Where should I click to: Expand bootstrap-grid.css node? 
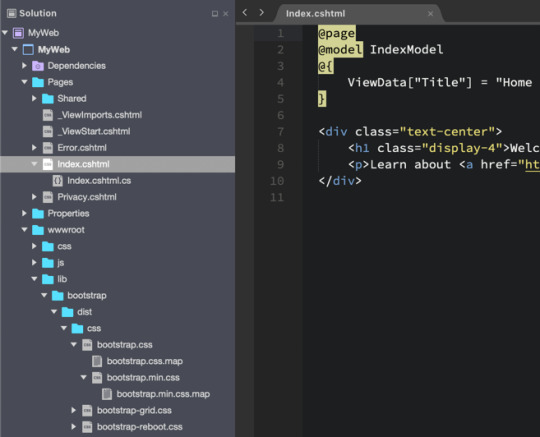click(x=74, y=410)
